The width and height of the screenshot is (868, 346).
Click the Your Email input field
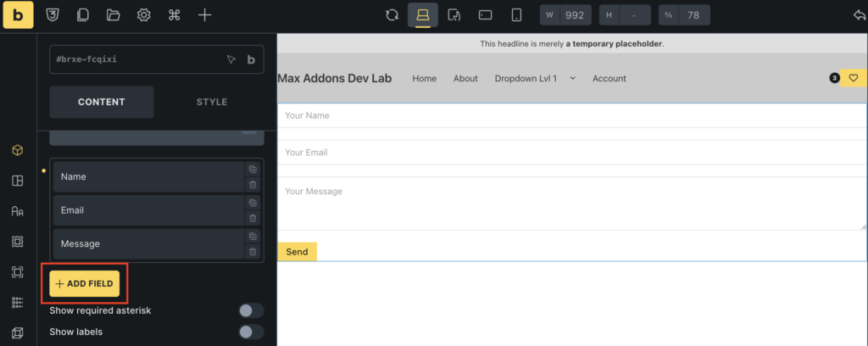point(572,153)
